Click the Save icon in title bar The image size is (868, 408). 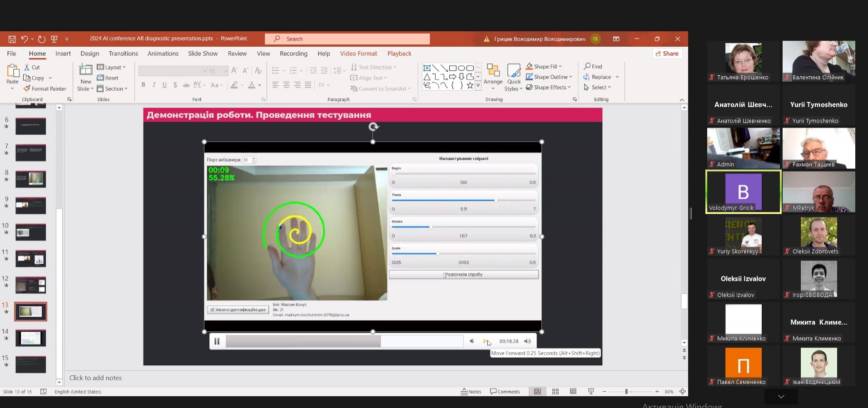(12, 39)
